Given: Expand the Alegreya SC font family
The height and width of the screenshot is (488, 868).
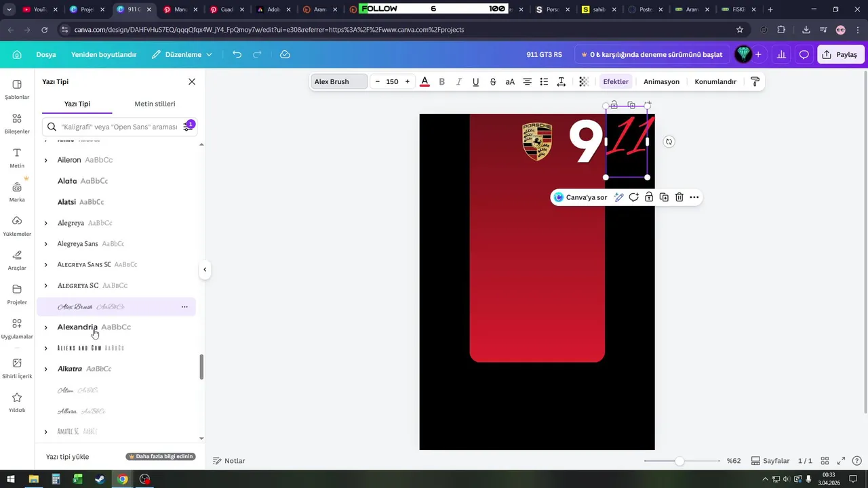Looking at the screenshot, I should tap(45, 286).
